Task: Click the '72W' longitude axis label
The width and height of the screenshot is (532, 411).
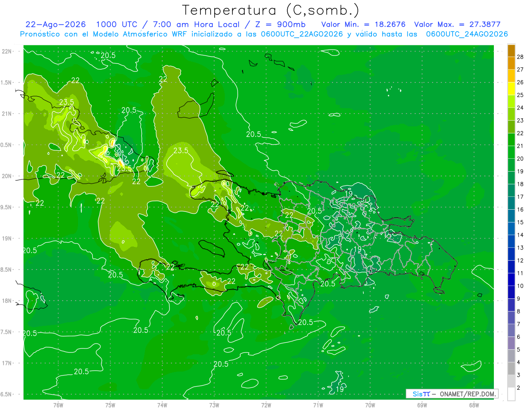Action: tap(266, 405)
